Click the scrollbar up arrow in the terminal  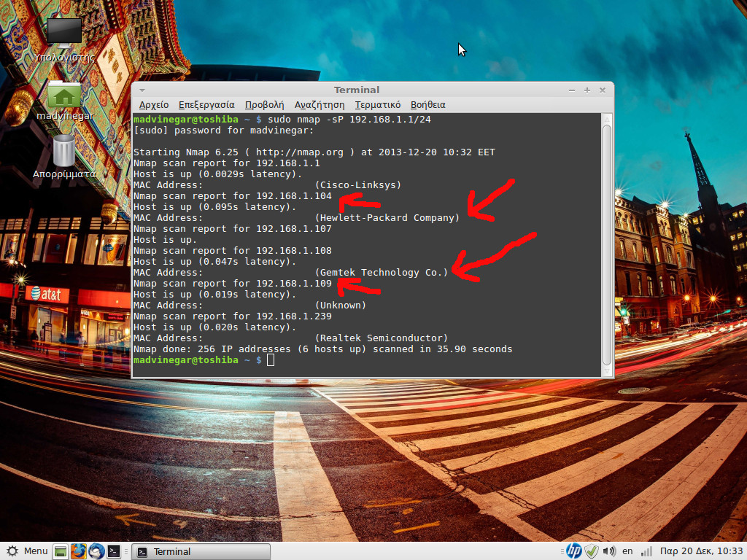(x=606, y=119)
